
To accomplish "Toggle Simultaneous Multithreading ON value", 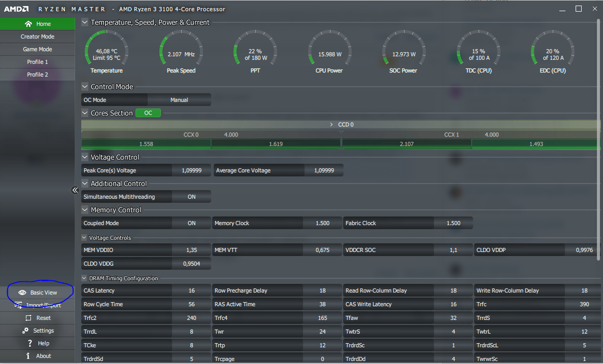I will [191, 197].
